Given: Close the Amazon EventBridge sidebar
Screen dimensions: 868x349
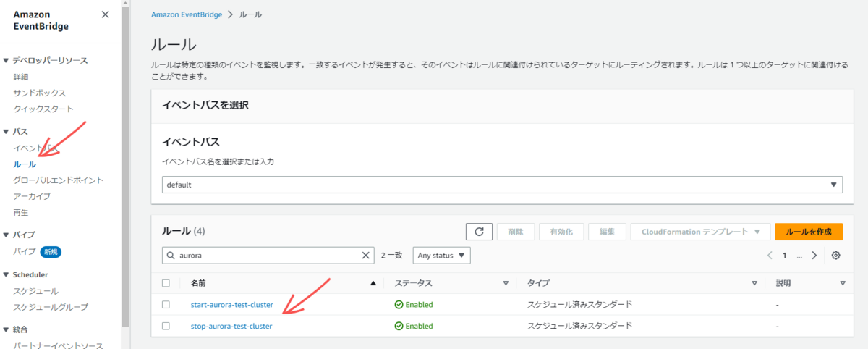Looking at the screenshot, I should click(106, 14).
